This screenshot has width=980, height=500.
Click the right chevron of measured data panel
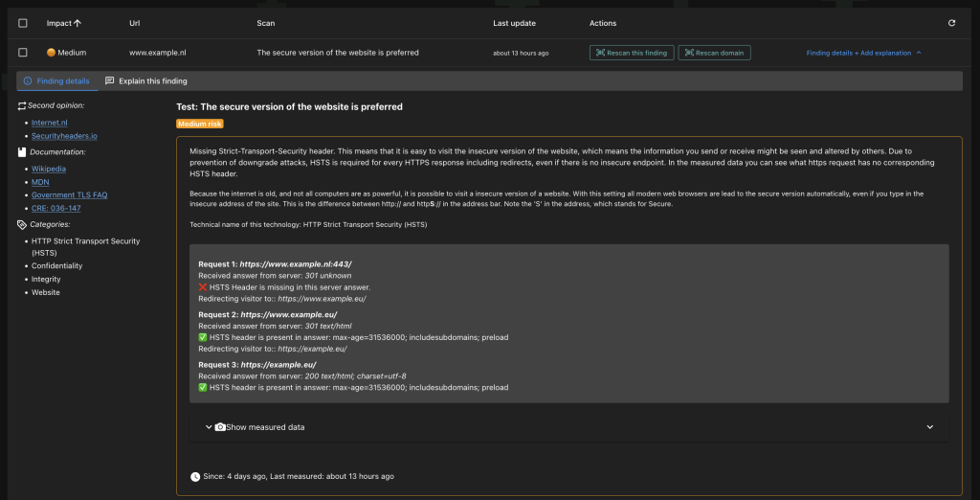tap(930, 427)
